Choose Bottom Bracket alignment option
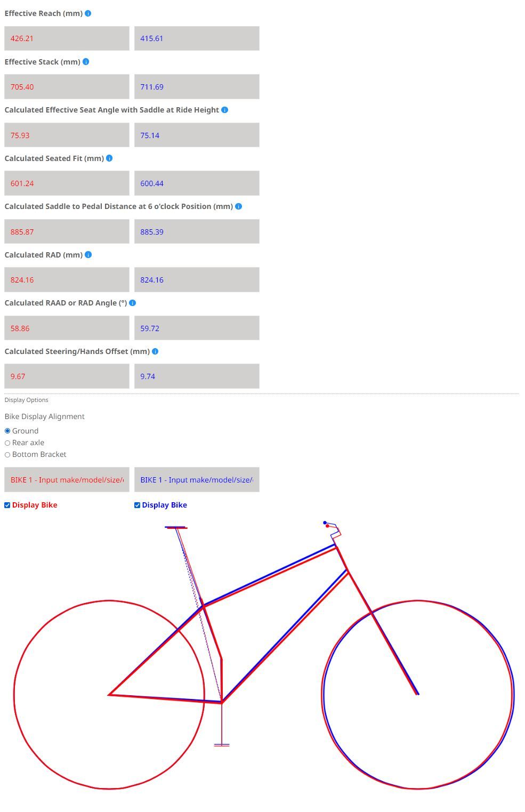 7,455
